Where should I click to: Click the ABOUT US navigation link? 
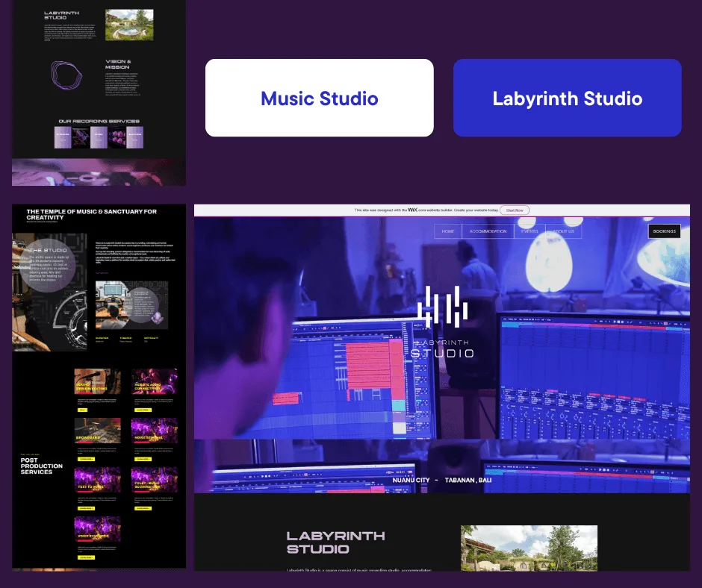[x=564, y=231]
